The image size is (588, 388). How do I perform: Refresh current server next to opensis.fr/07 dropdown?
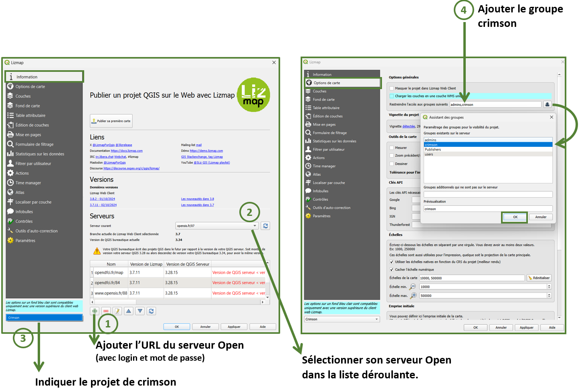(x=265, y=226)
